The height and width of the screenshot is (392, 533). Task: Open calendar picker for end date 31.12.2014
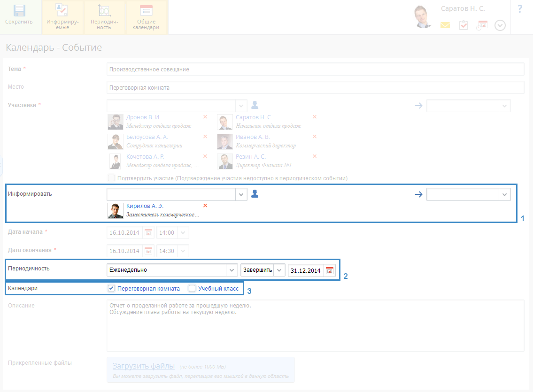(330, 270)
